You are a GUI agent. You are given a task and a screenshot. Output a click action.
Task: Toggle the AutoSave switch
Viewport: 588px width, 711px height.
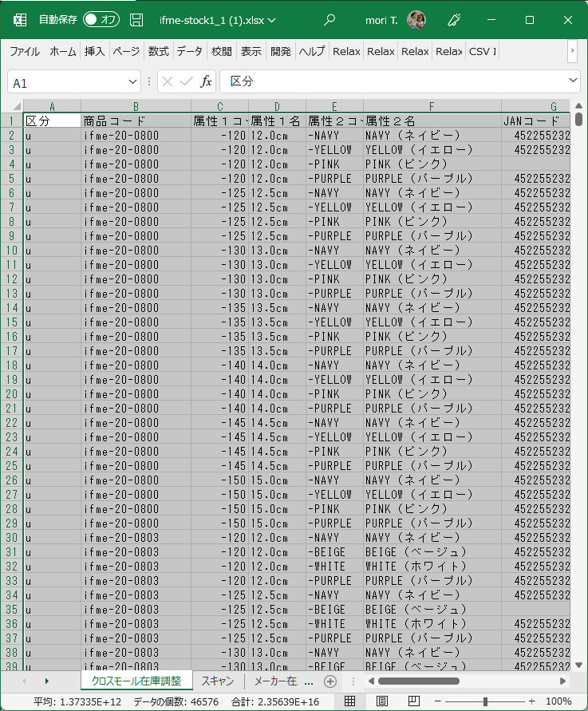(101, 20)
